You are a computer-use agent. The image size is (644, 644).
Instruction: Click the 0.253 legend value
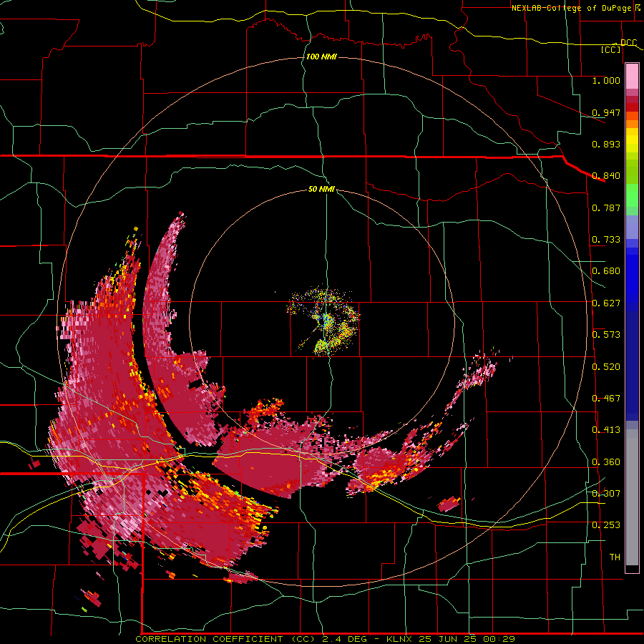[x=606, y=525]
